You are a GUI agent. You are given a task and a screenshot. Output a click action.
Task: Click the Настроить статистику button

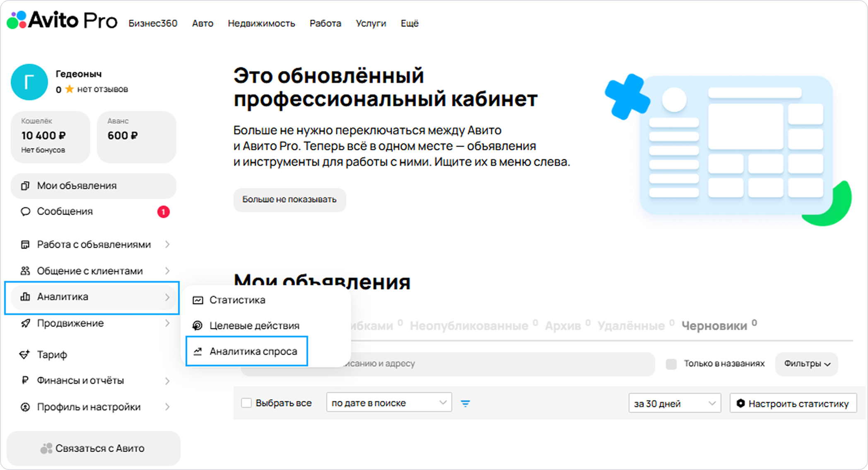coord(793,403)
